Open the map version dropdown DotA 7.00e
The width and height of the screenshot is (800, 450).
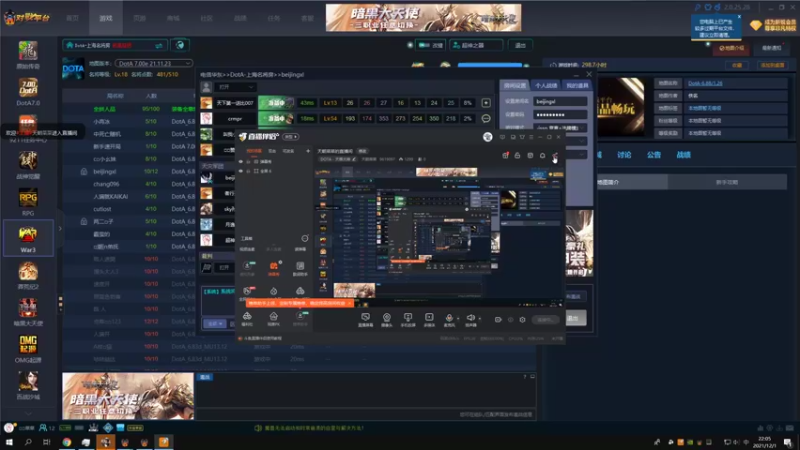(154, 63)
